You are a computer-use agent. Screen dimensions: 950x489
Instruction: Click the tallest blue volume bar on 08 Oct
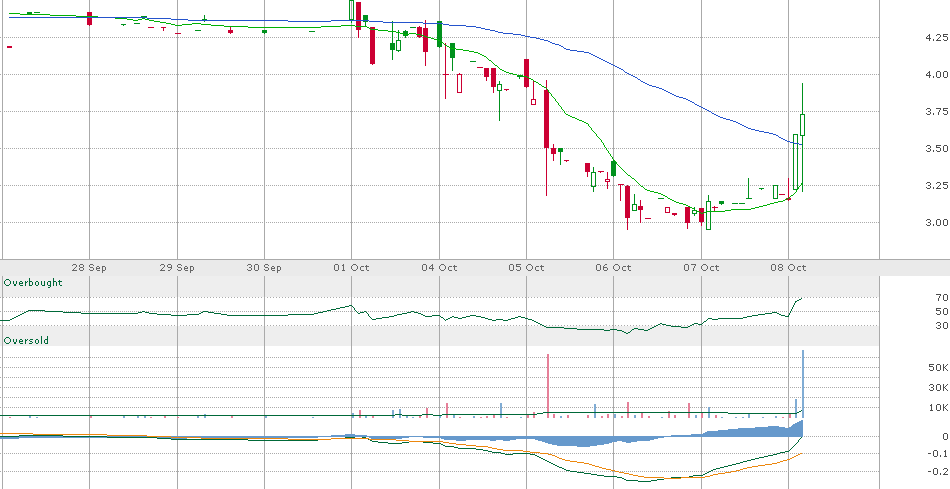tap(803, 384)
